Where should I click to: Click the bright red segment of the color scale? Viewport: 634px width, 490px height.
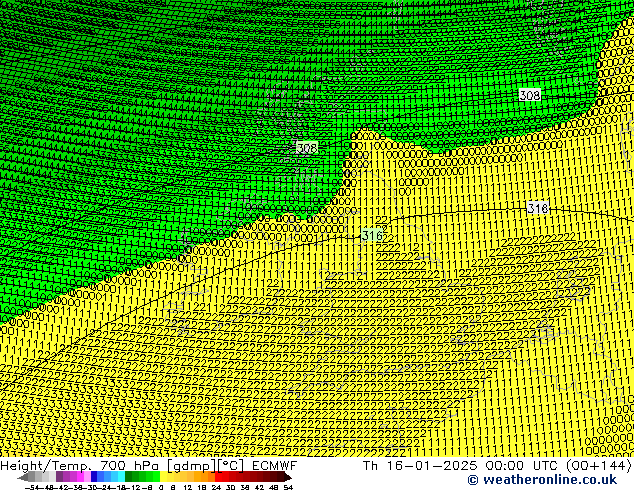coord(218,478)
